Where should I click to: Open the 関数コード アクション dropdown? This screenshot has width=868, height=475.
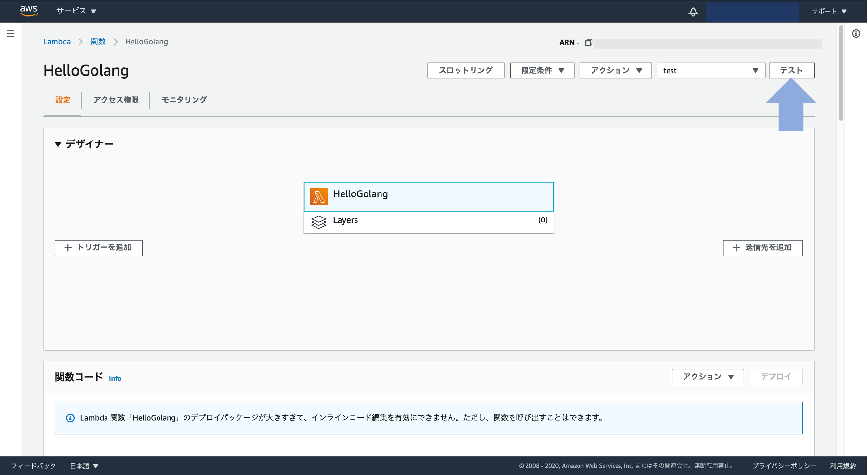[x=708, y=377]
